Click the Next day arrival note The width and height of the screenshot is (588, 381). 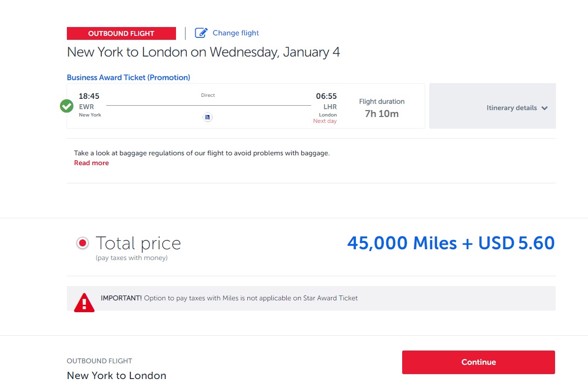tap(325, 121)
